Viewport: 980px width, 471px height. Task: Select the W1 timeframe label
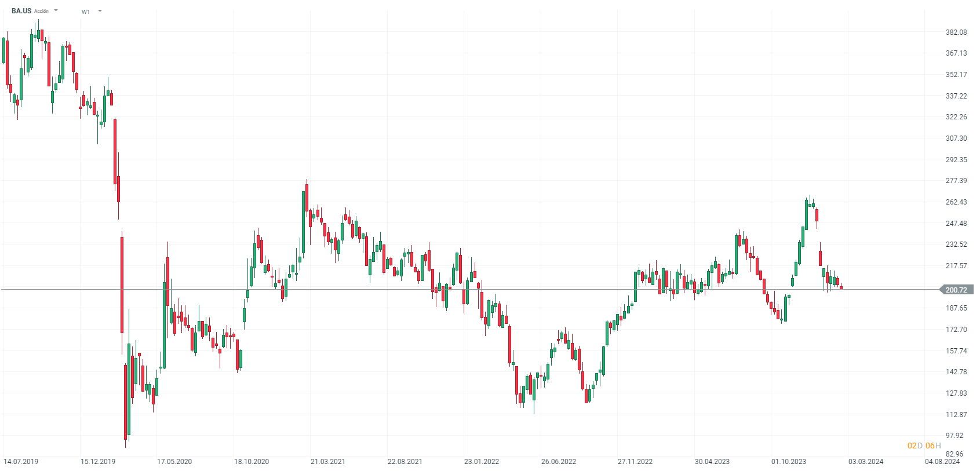[x=86, y=12]
